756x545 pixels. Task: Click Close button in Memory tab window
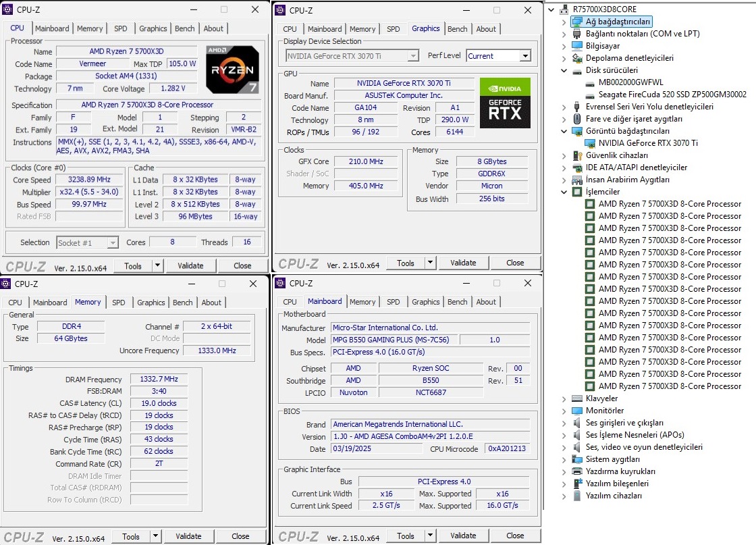pos(240,536)
